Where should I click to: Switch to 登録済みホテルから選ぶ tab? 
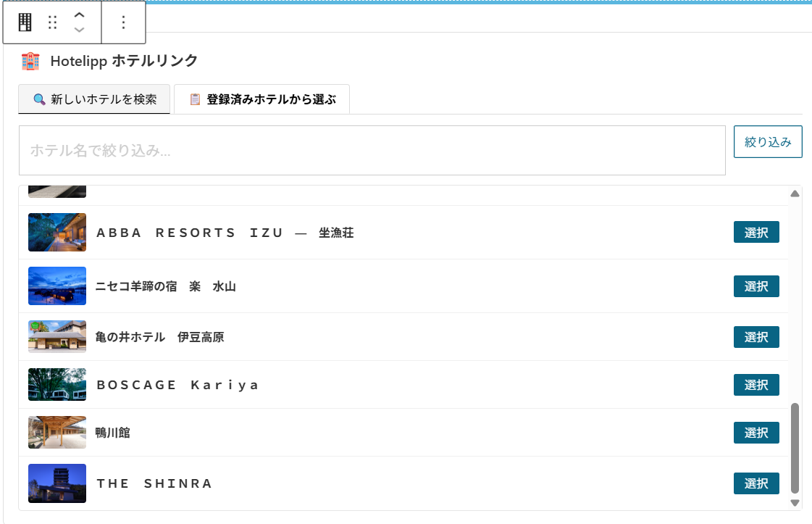262,99
